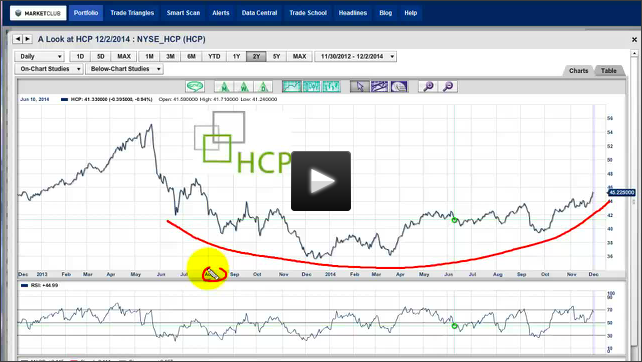The image size is (642, 362).
Task: Click the green chat bubble icon
Action: coord(195,86)
